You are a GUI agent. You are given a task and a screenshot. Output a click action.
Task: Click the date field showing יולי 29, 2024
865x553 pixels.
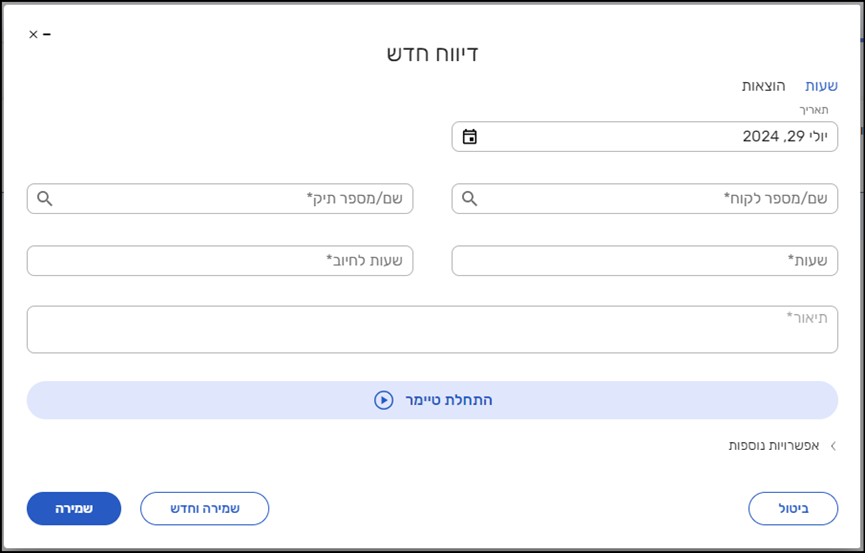click(660, 137)
